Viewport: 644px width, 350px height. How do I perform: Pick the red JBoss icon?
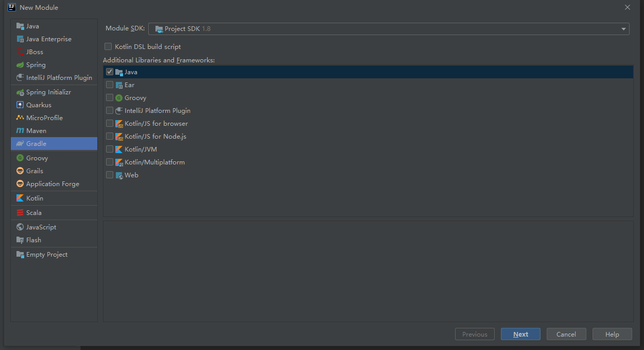tap(20, 52)
